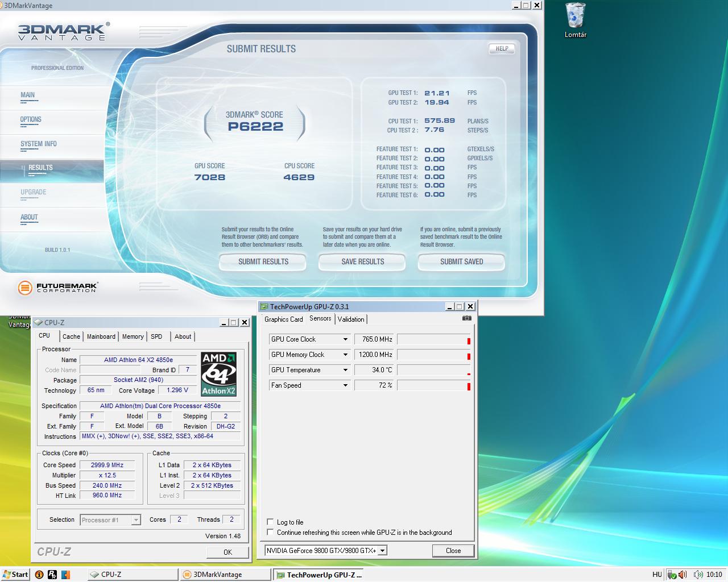Select the CPU tab in CPU-Z
Image resolution: width=728 pixels, height=582 pixels.
tap(44, 335)
